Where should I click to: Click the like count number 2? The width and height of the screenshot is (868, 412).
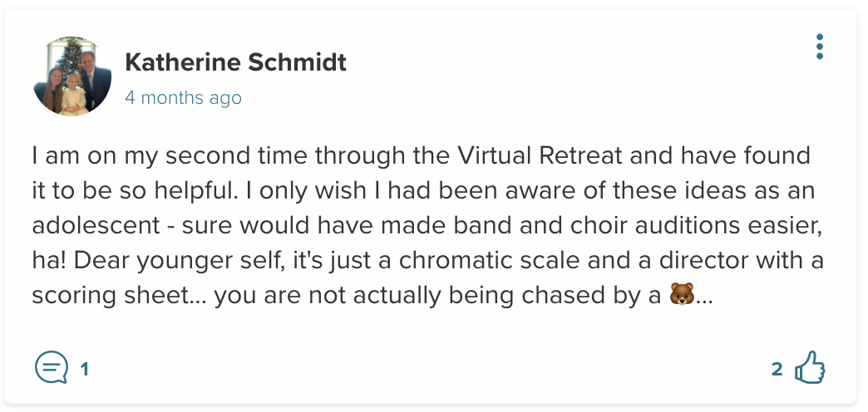pyautogui.click(x=777, y=369)
